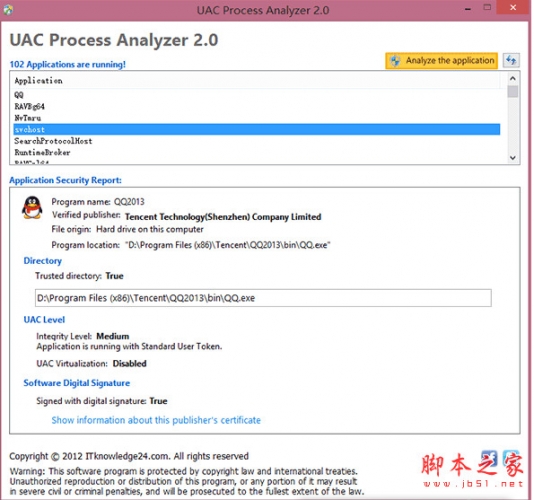Select QQ in the application list

pyautogui.click(x=257, y=95)
